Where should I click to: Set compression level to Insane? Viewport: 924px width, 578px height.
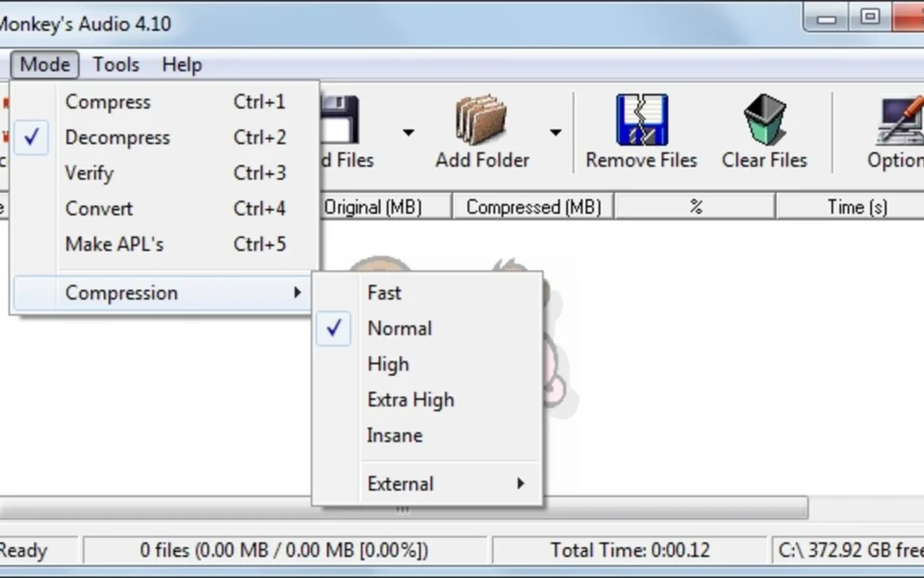coord(427,435)
